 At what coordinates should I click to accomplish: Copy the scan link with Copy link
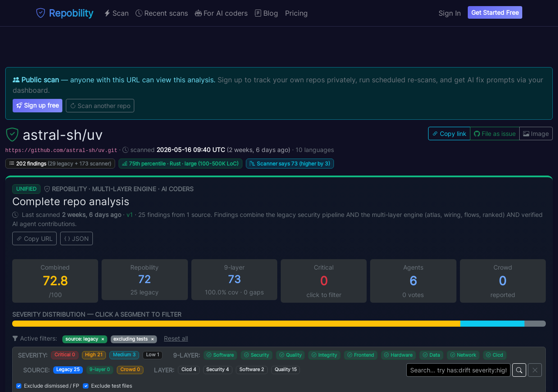(x=449, y=134)
